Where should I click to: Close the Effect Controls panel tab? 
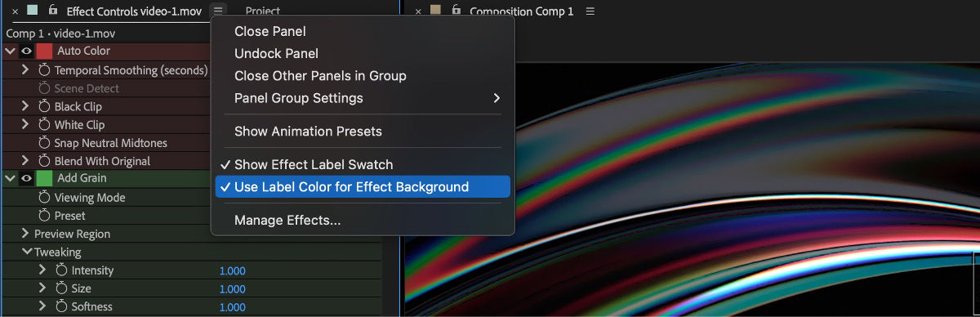point(15,11)
